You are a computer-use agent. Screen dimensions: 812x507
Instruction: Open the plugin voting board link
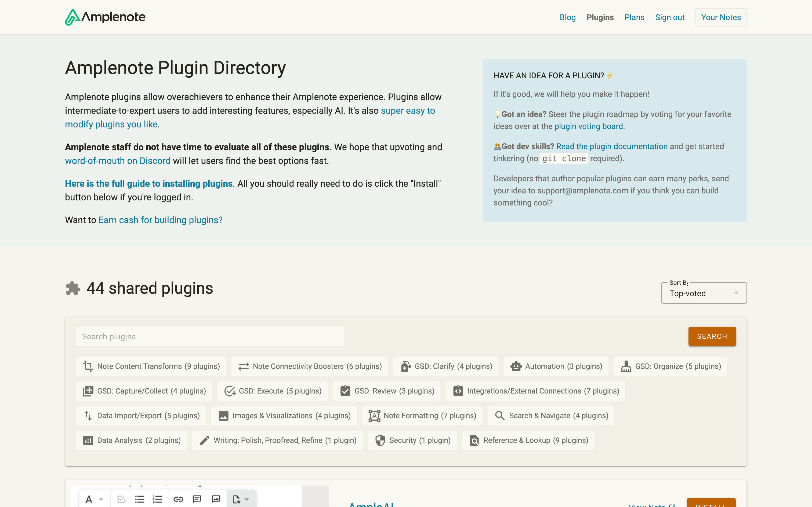[589, 126]
